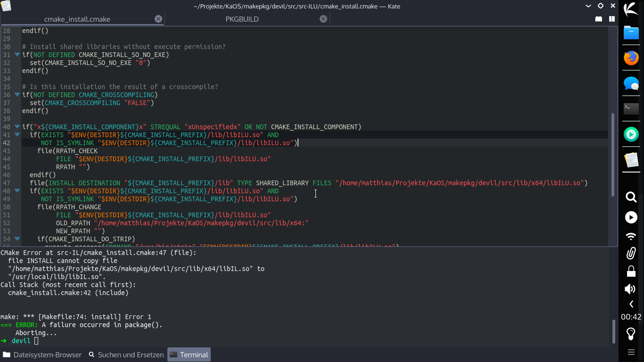The height and width of the screenshot is (362, 644).
Task: Collapse the fold marker at line 48
Action: point(17,191)
